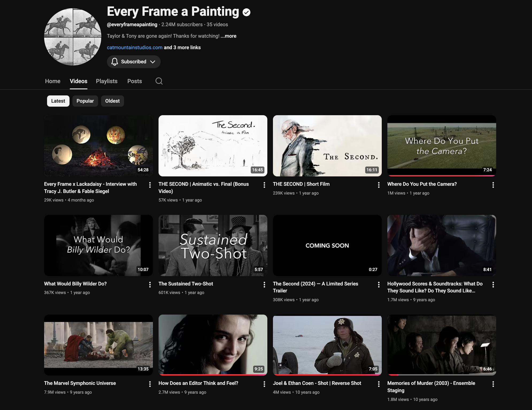Click the Sustained Two-Shot video thumbnail
The height and width of the screenshot is (410, 532).
coord(213,245)
